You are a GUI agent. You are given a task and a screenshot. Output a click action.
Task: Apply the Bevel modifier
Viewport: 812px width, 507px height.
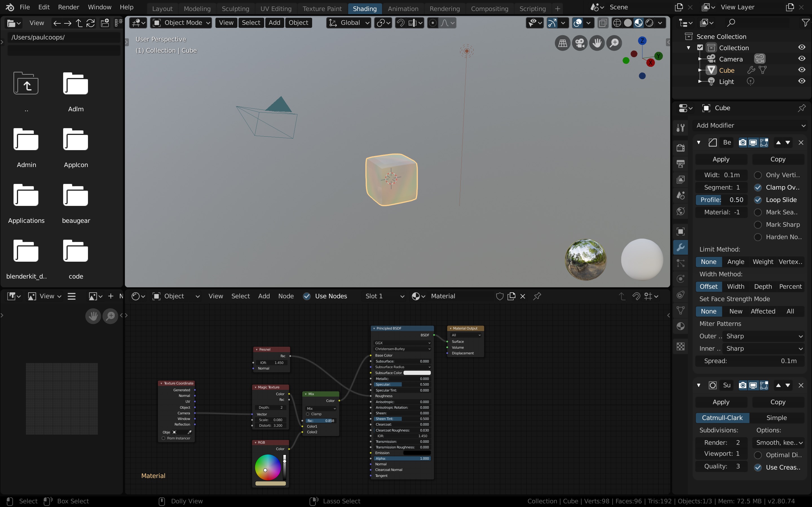coord(721,159)
